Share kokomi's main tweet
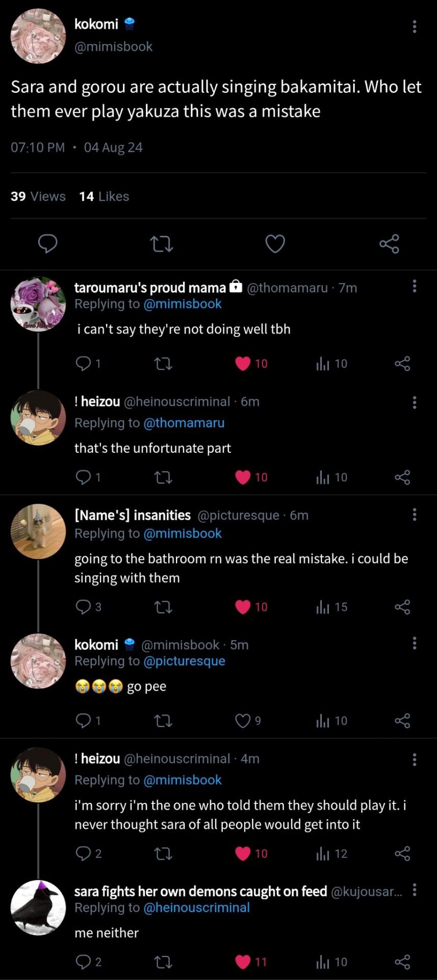 coord(389,244)
